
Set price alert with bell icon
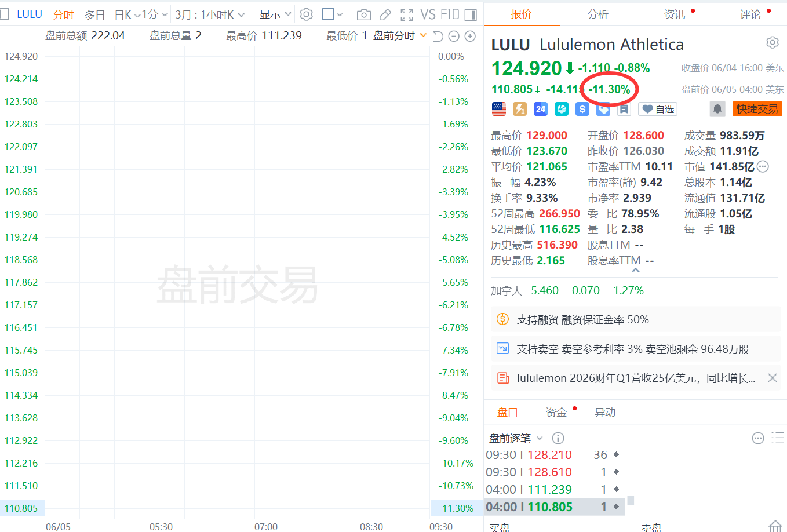(717, 109)
